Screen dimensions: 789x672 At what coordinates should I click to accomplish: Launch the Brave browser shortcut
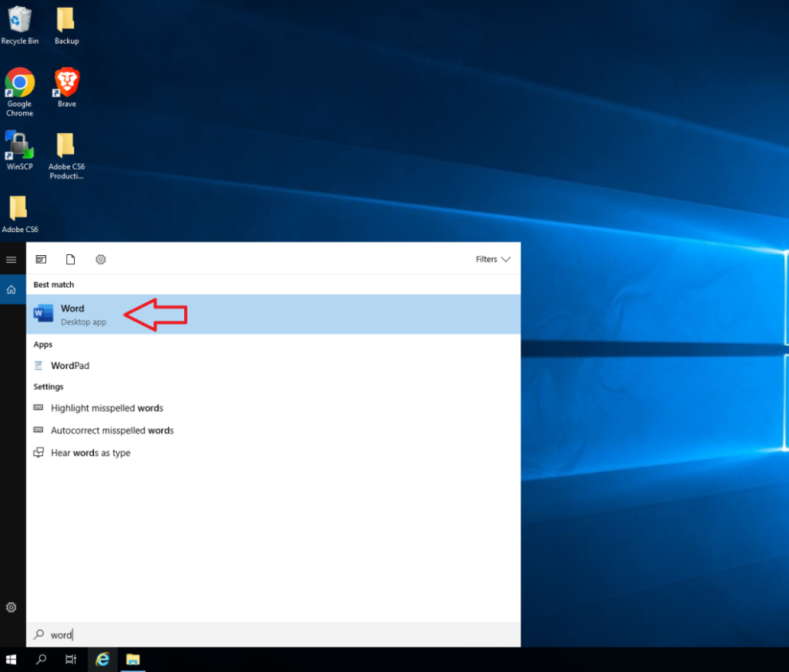point(66,84)
